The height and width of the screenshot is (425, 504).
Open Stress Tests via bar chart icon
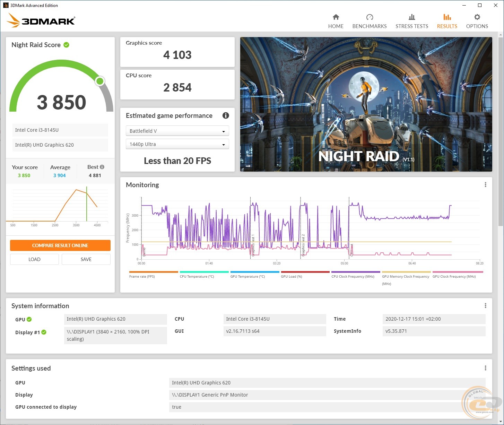411,17
